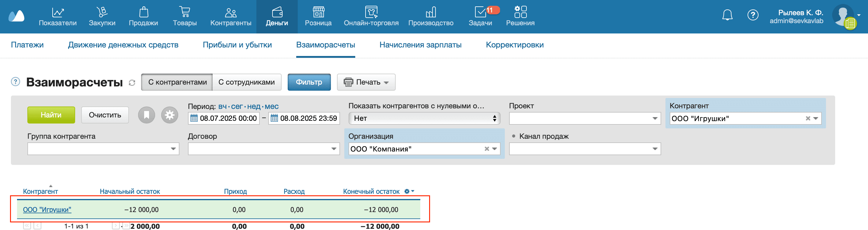The height and width of the screenshot is (230, 868).
Task: Refresh the Взаиморасчеты report
Action: [x=132, y=83]
